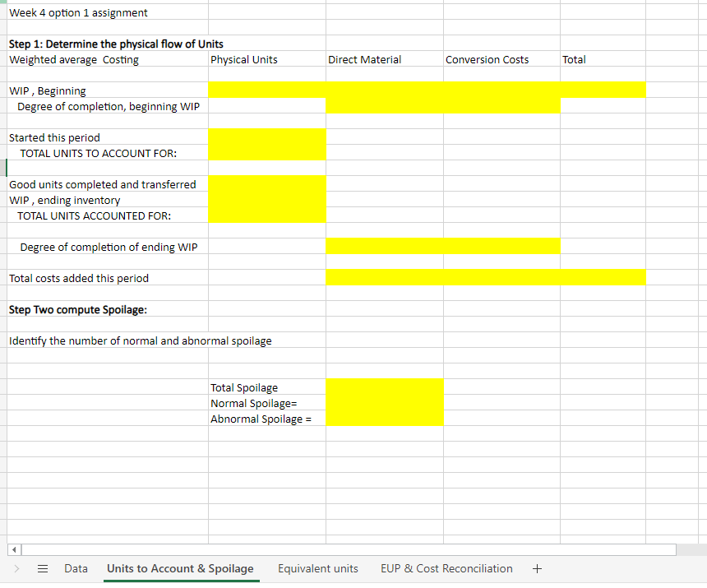Screen dimensions: 707x588
Task: Click yellow Physical Units cell for Started this period
Action: pyautogui.click(x=267, y=137)
